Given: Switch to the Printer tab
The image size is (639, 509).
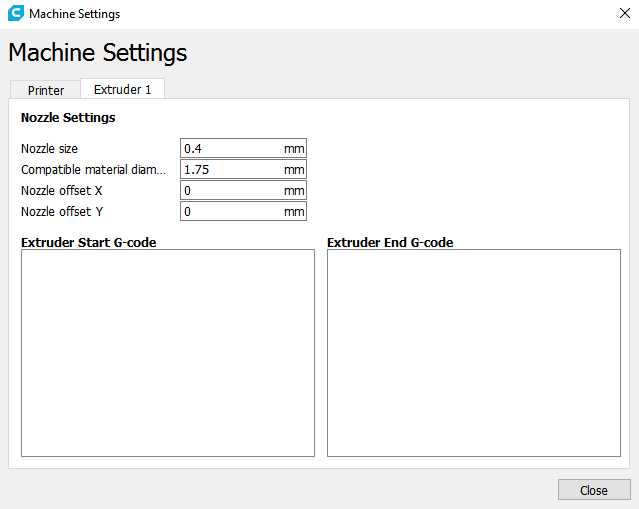Looking at the screenshot, I should click(45, 90).
